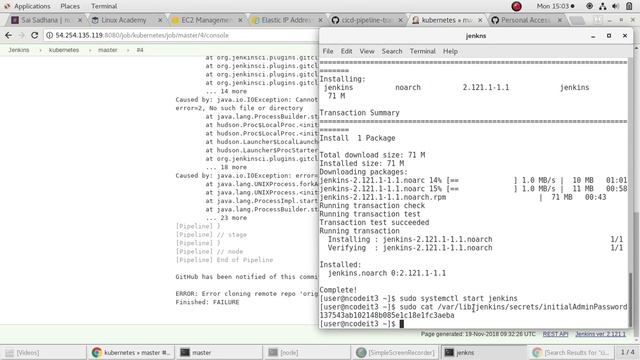The width and height of the screenshot is (640, 360).
Task: Open the Jenkins ver 2.121.1 link
Action: tap(600, 334)
